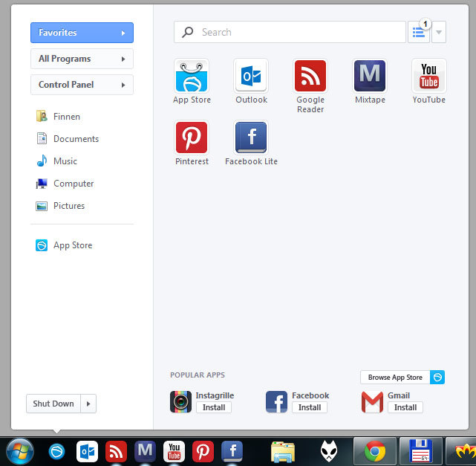The width and height of the screenshot is (476, 466).
Task: Open the notifications list button with badge
Action: pyautogui.click(x=419, y=32)
